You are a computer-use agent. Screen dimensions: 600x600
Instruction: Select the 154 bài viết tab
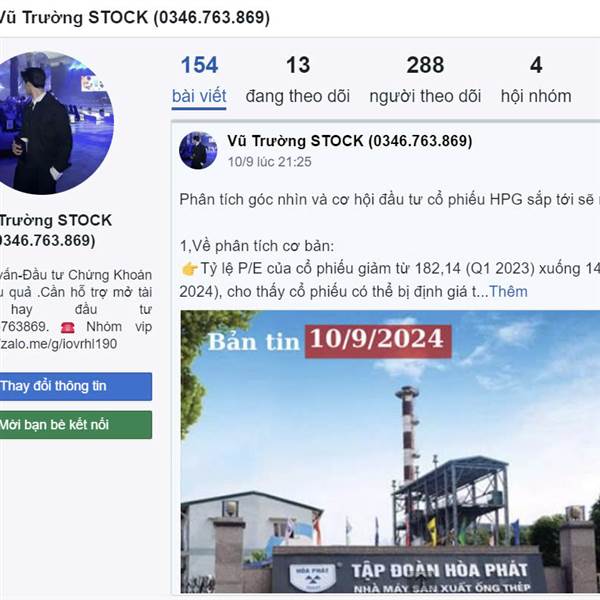tap(199, 81)
